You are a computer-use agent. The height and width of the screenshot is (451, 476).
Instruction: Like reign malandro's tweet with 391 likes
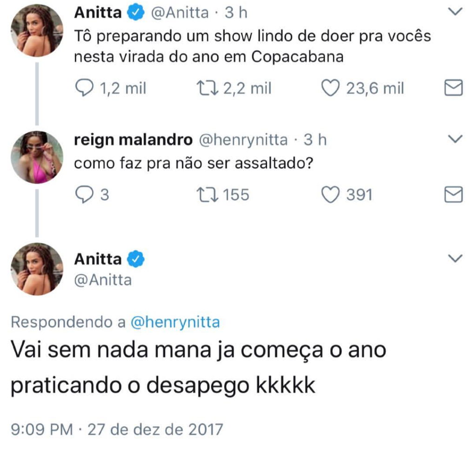330,194
